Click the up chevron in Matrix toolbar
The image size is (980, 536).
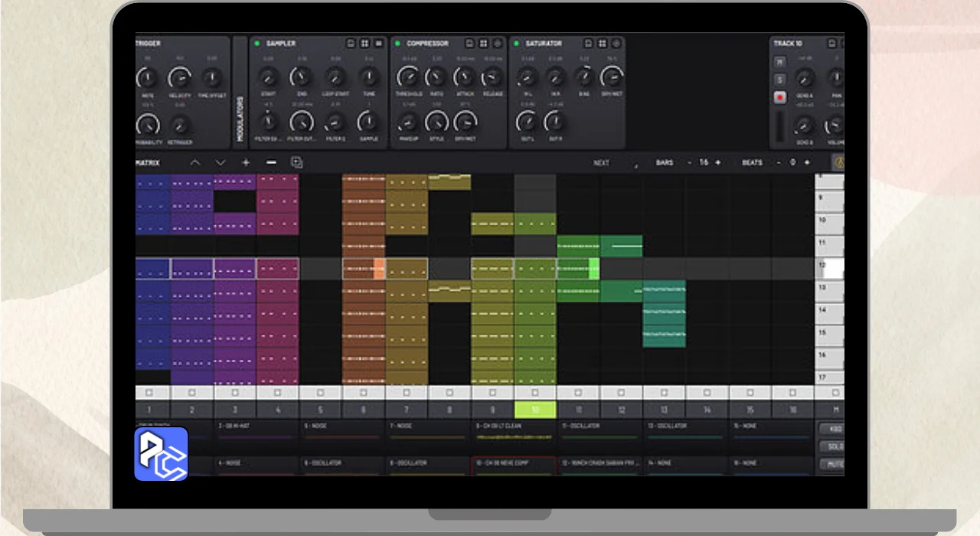[x=195, y=162]
